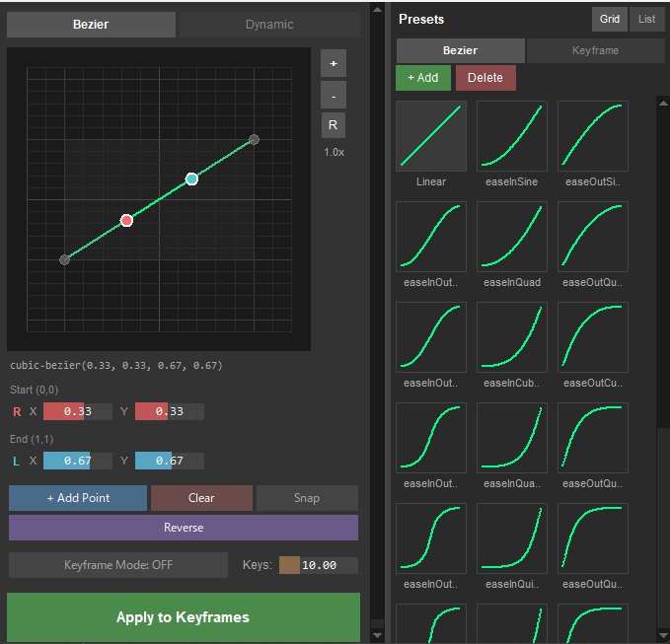Click the red R handle Y value field

tap(169, 411)
